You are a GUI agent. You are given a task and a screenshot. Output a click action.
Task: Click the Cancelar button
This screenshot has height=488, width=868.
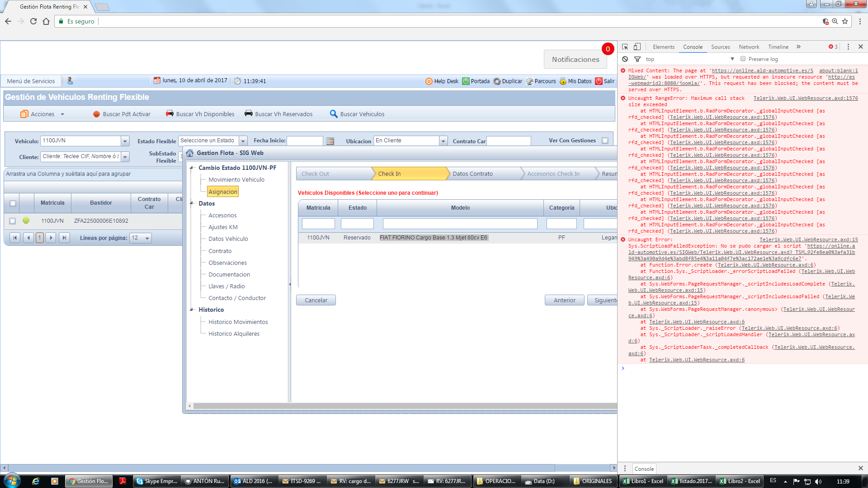pyautogui.click(x=316, y=300)
